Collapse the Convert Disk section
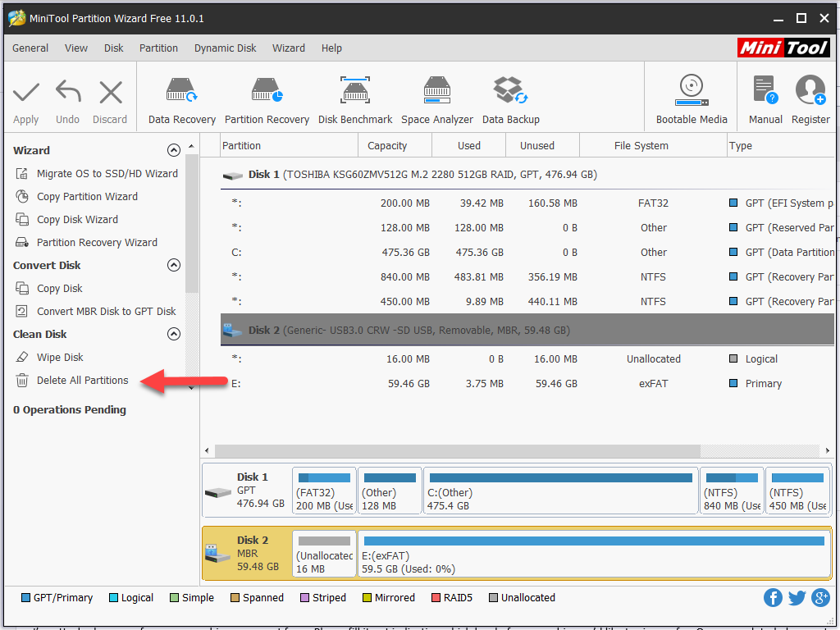The height and width of the screenshot is (630, 840). point(173,265)
